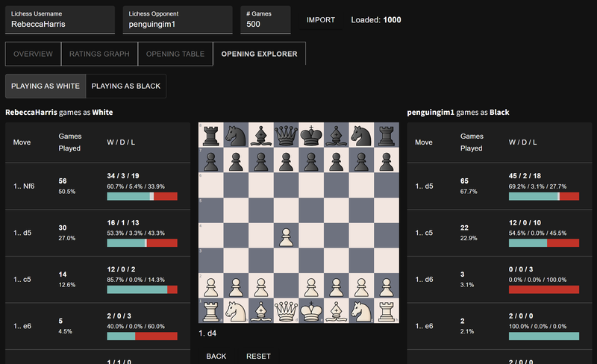Select the black knight on b8
Screen dimensions: 597x364
point(236,135)
